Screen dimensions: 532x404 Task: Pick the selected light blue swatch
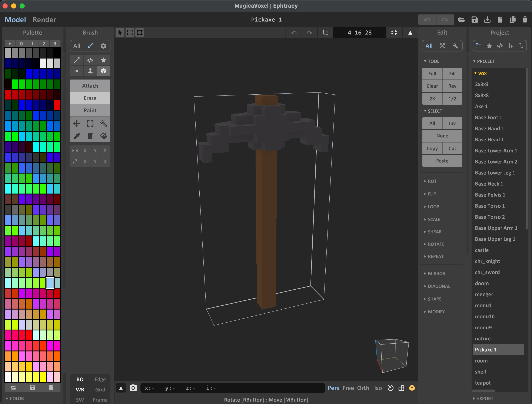50,283
